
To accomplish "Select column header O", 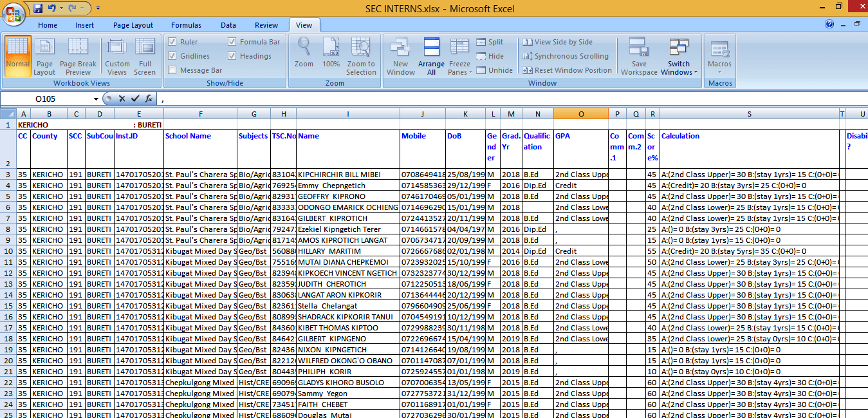I will point(580,114).
